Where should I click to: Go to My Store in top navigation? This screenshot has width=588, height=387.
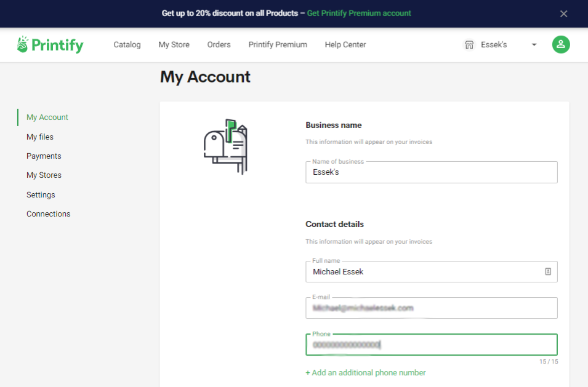coord(174,44)
